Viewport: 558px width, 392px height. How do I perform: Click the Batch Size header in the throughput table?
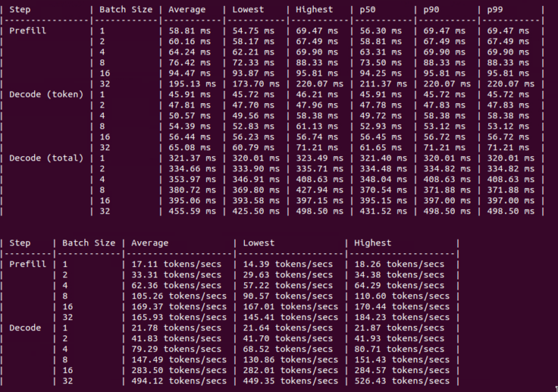89,243
